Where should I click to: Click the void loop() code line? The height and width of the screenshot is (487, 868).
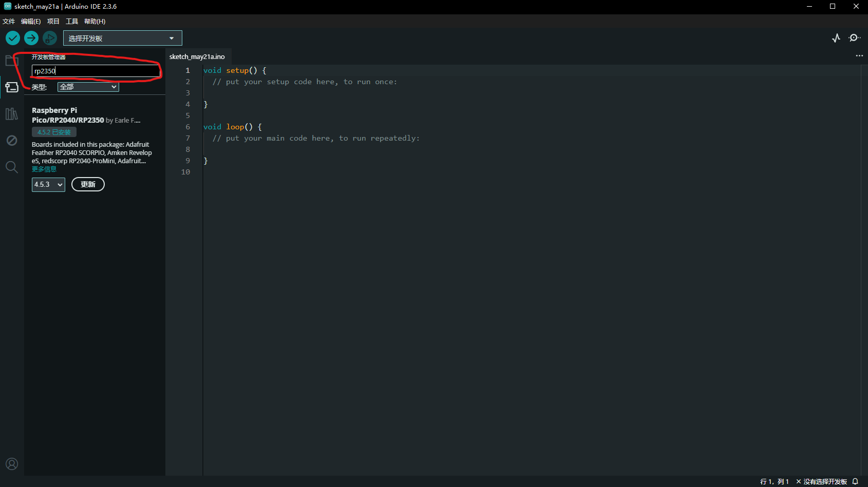pyautogui.click(x=233, y=127)
